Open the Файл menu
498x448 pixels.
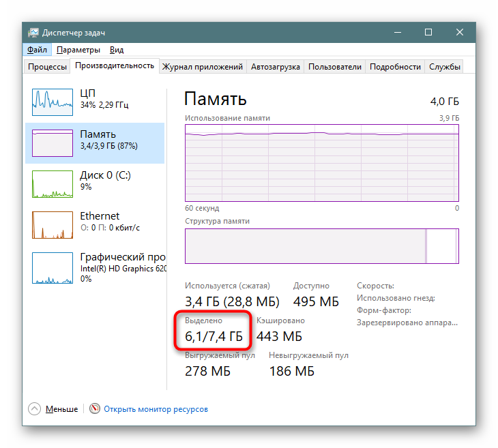click(37, 50)
